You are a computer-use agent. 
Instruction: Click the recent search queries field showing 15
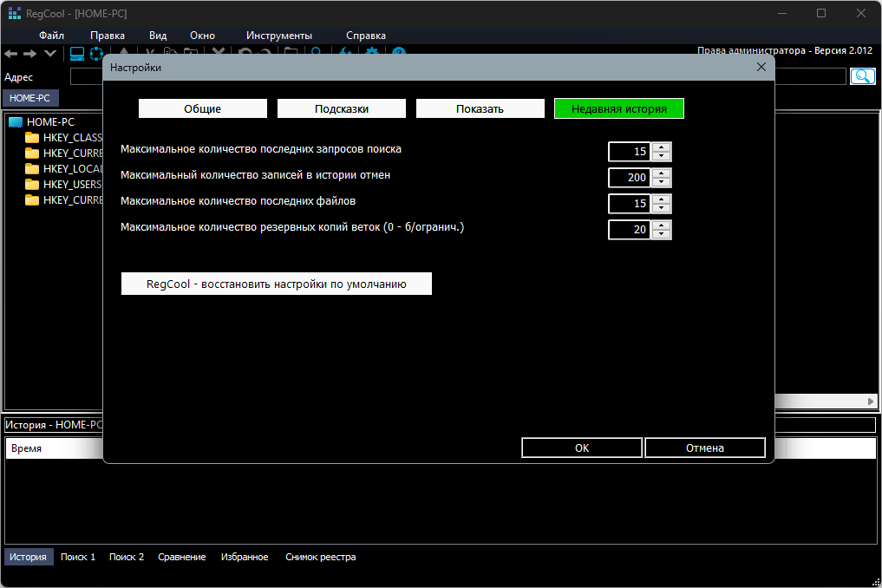(x=630, y=152)
